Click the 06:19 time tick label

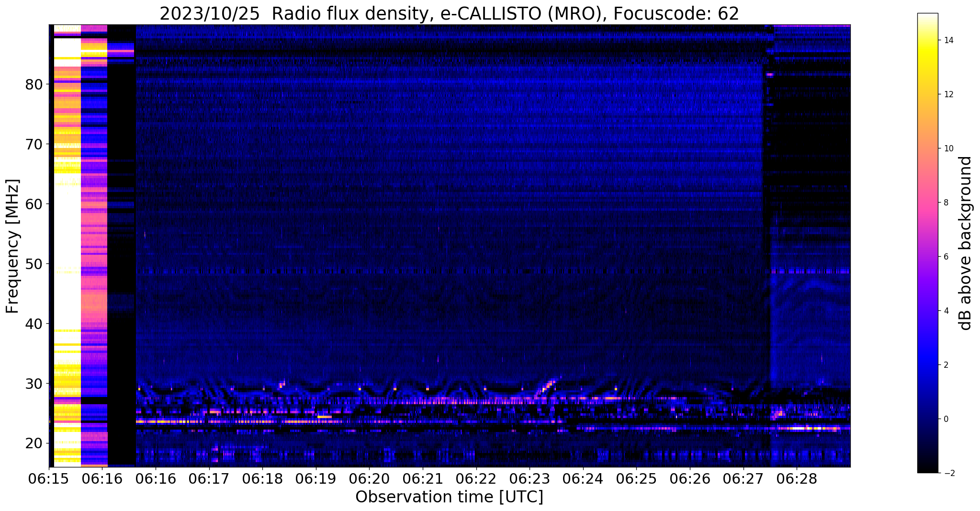click(x=315, y=478)
